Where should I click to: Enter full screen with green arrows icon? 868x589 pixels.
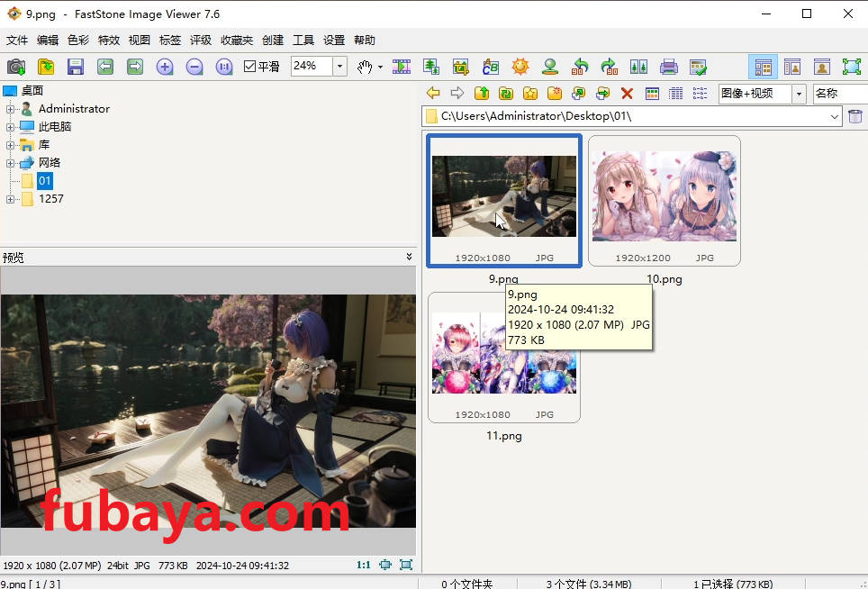pos(852,67)
